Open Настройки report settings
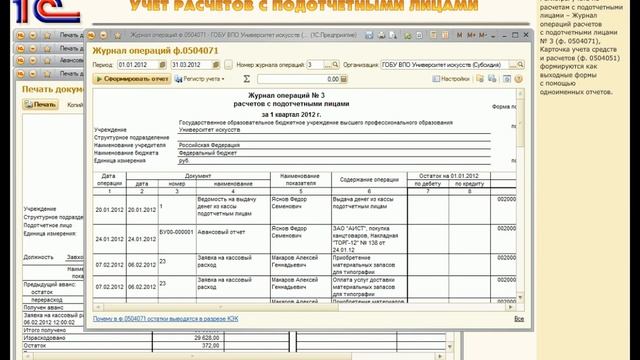Image resolution: width=640 pixels, height=360 pixels. [451, 79]
